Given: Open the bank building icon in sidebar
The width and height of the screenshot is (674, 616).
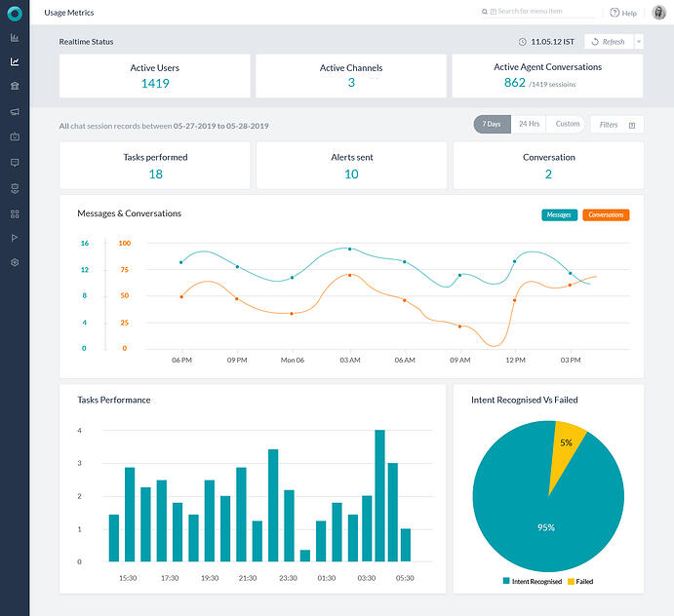Looking at the screenshot, I should [x=15, y=87].
